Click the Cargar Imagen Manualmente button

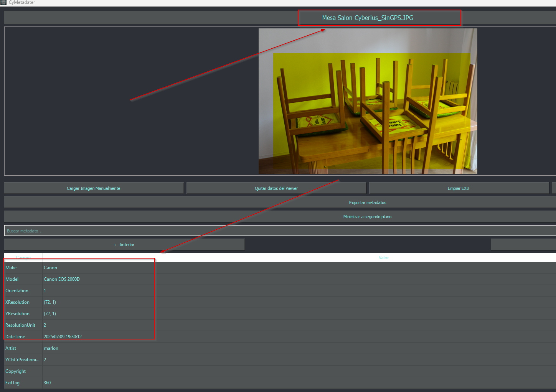(x=94, y=188)
